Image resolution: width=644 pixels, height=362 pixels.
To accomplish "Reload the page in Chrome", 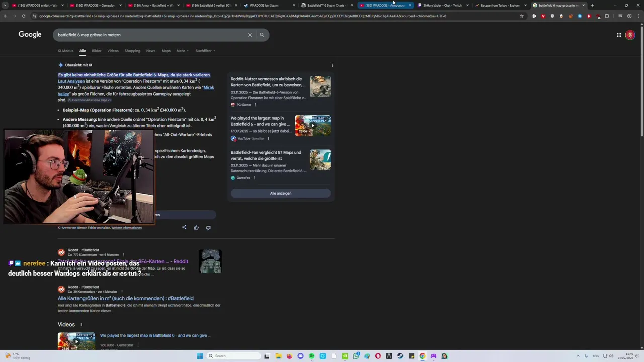I will (23, 16).
